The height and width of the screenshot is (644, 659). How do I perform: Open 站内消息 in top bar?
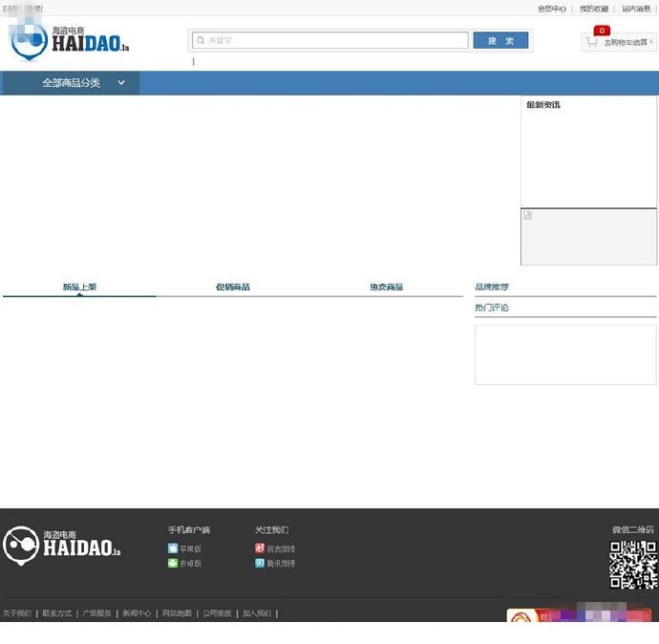point(636,9)
